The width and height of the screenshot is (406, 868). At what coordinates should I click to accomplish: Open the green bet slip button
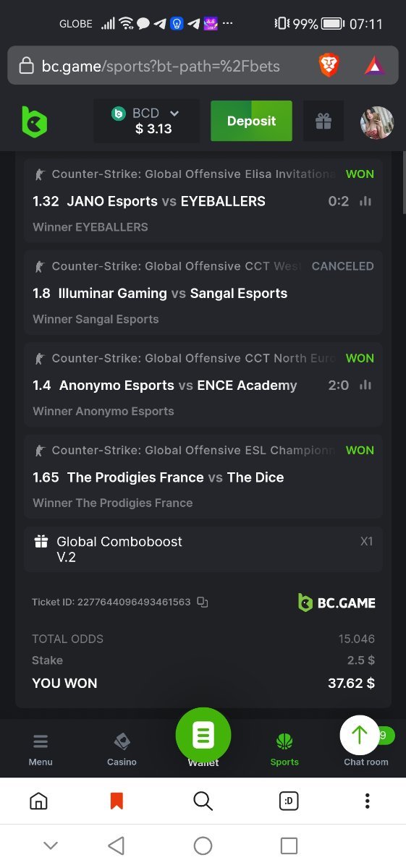coord(203,736)
